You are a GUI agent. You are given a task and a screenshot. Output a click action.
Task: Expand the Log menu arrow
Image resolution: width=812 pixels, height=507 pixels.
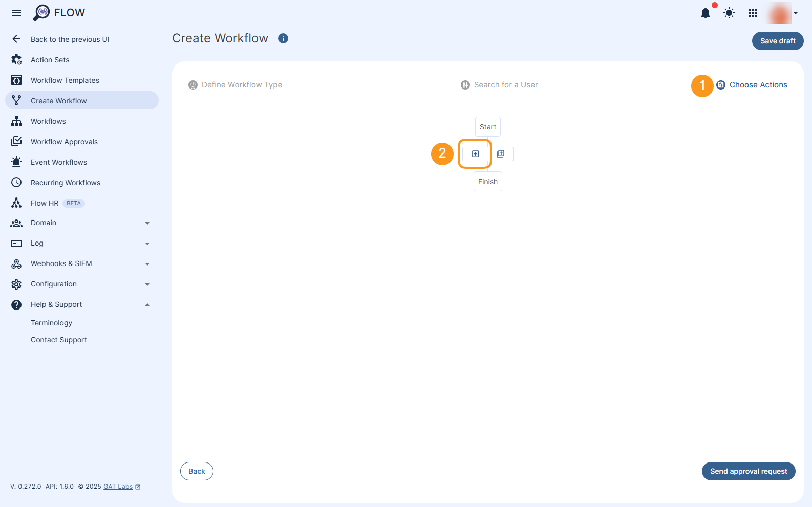[x=147, y=244]
